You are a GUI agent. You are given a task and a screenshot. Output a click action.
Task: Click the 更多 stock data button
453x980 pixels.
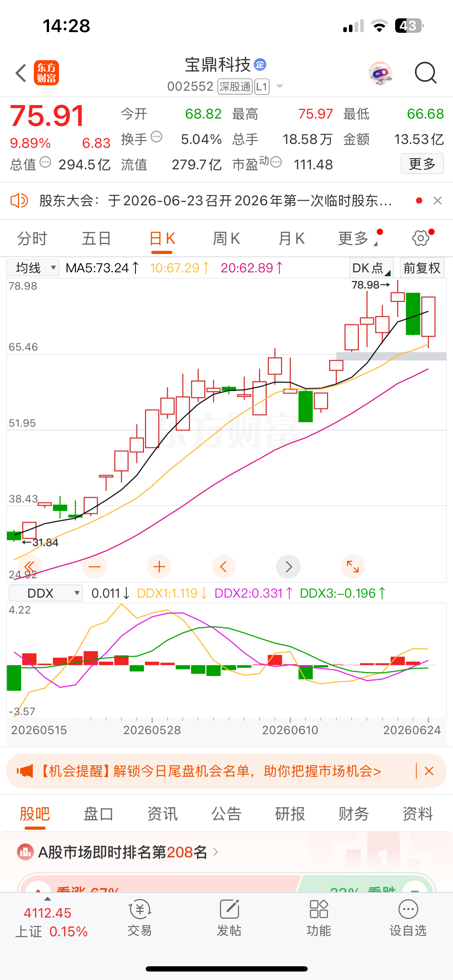422,164
